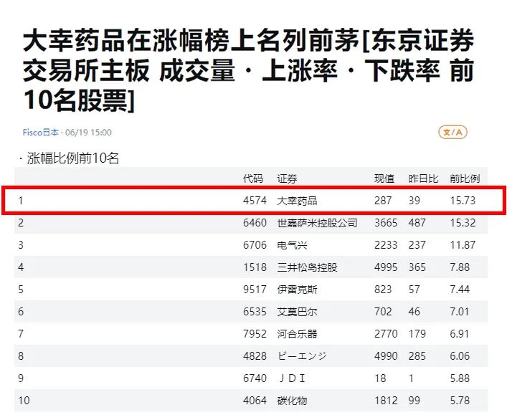Click the 前比例 column header
The width and height of the screenshot is (507, 420).
coord(465,178)
